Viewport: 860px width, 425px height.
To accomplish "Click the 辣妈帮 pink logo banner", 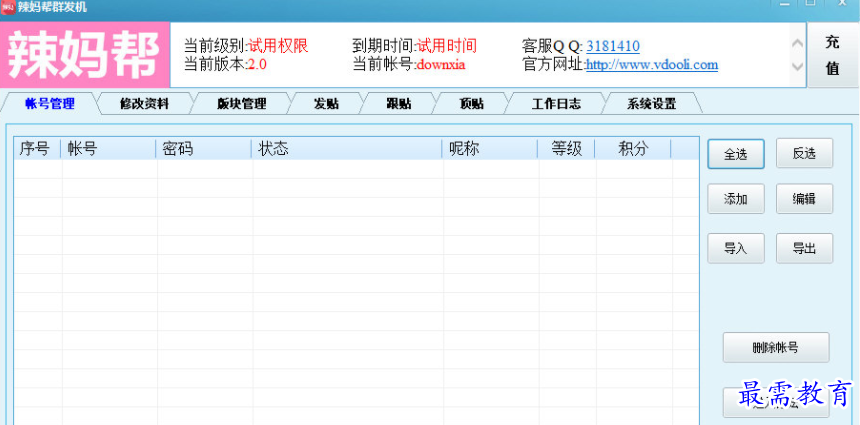I will 84,55.
